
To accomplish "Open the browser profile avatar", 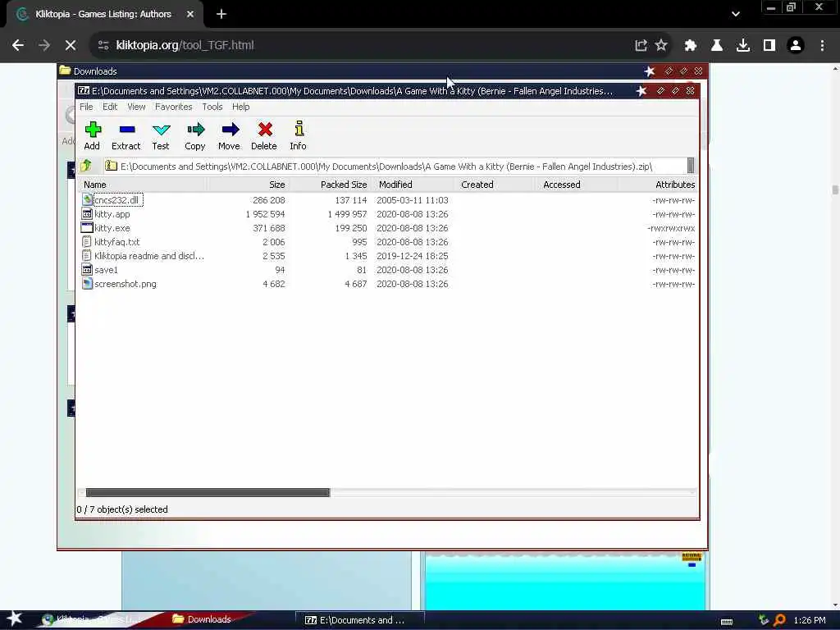I will click(796, 46).
